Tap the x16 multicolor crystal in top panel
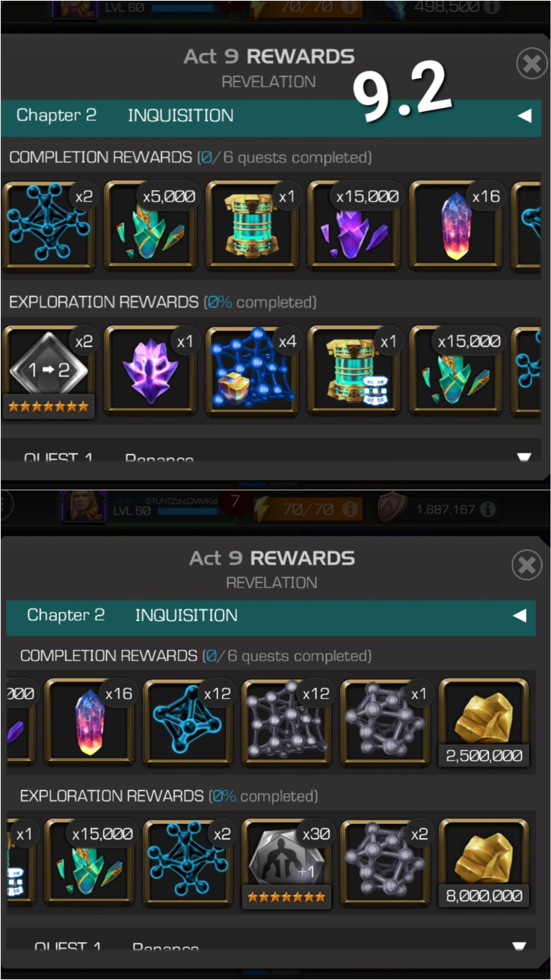Viewport: 551px width, 980px height. click(x=456, y=226)
